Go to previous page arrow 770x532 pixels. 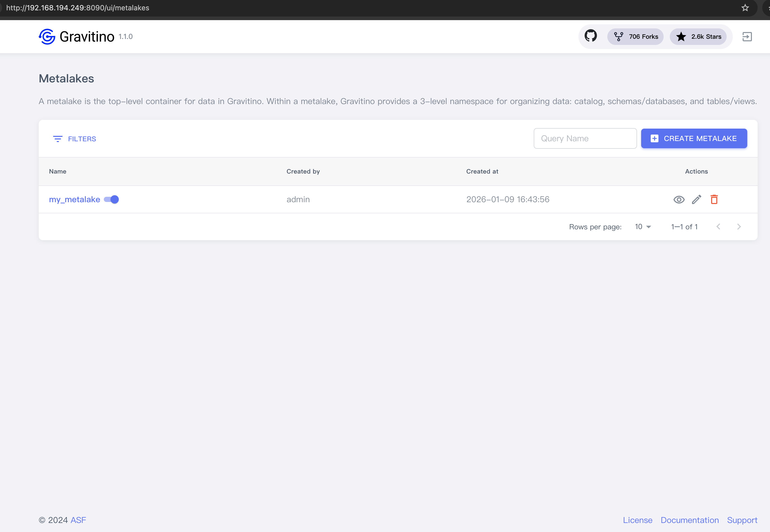click(718, 227)
